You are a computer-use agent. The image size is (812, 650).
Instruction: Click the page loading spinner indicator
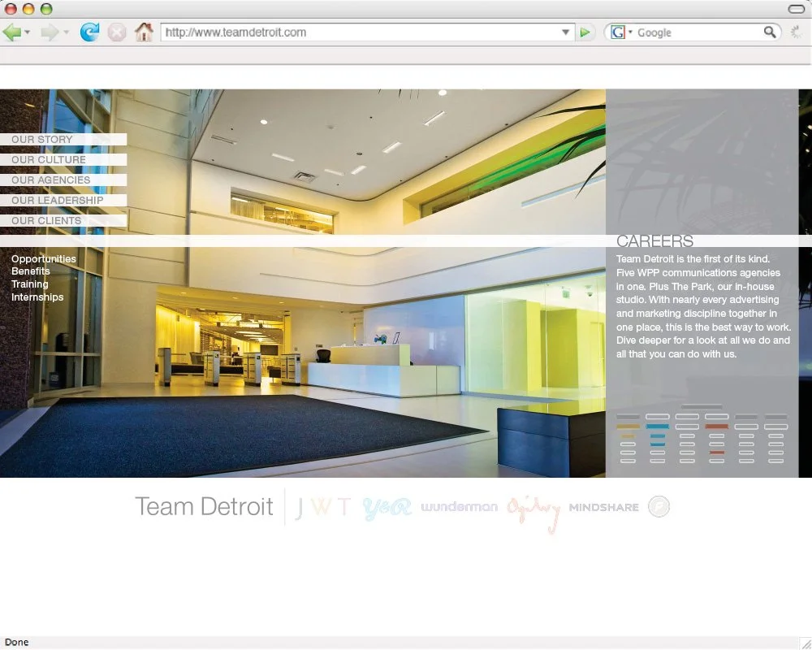point(796,32)
